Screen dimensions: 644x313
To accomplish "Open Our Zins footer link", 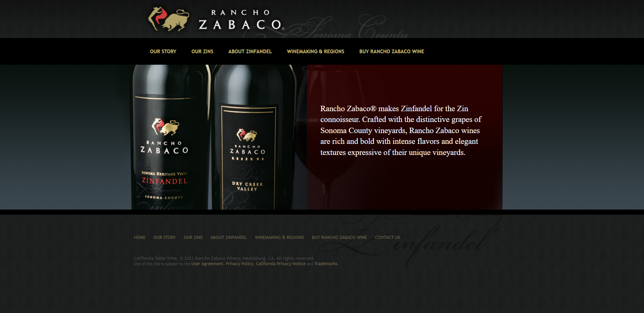I will tap(193, 238).
